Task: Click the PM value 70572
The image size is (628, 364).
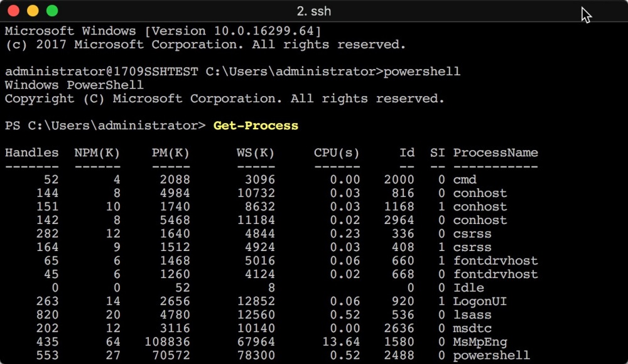Action: (x=171, y=355)
